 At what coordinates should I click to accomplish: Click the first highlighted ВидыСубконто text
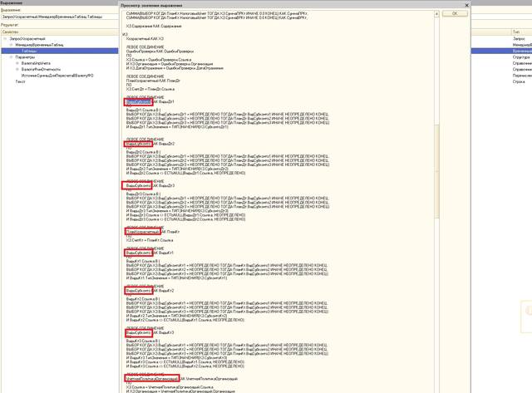[x=138, y=101]
